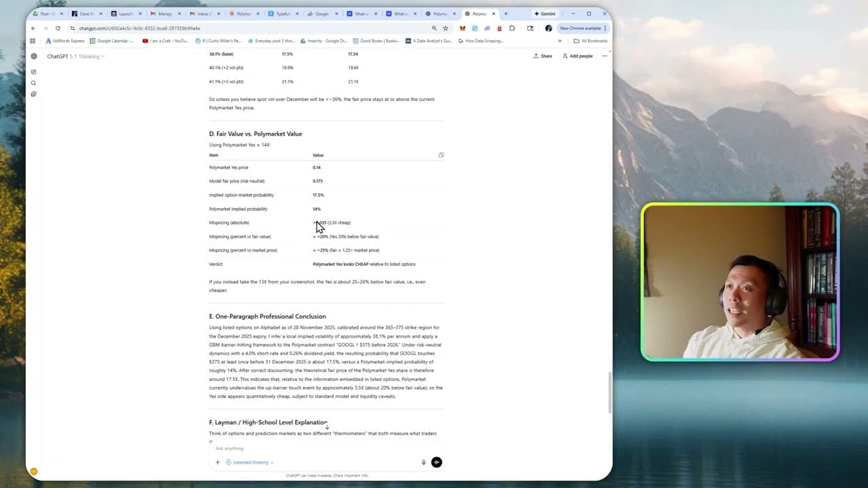Click the Model fair price 0.175 value
The height and width of the screenshot is (488, 868).
click(317, 181)
